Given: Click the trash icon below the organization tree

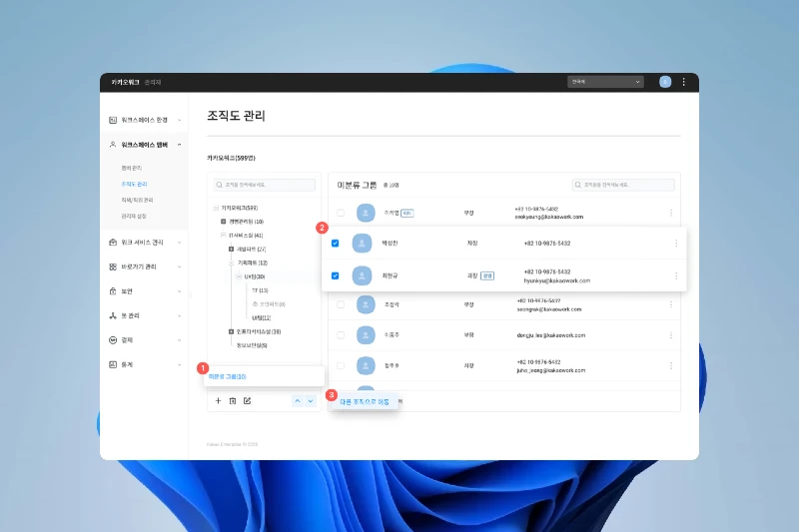Looking at the screenshot, I should pos(233,401).
